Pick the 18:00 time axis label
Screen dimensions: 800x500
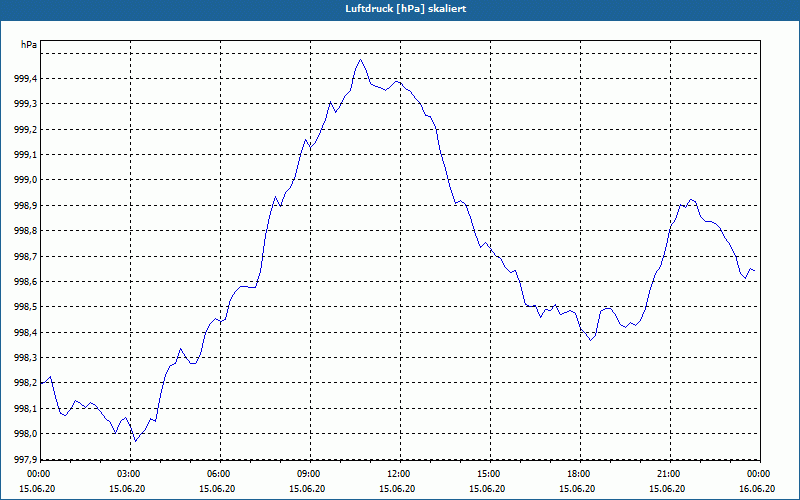(x=578, y=474)
